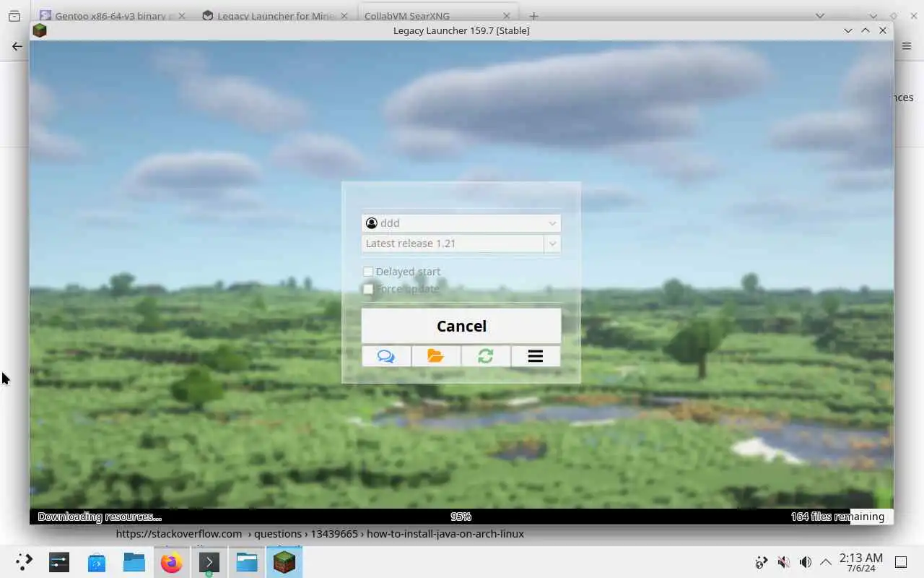Click the 164 files remaining text
The width and height of the screenshot is (924, 578).
tap(837, 517)
